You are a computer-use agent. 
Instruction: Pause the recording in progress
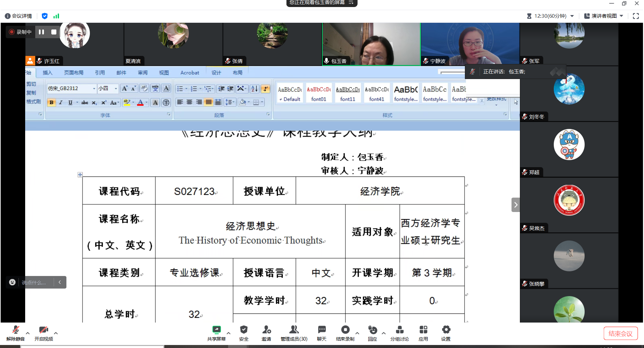pyautogui.click(x=41, y=32)
